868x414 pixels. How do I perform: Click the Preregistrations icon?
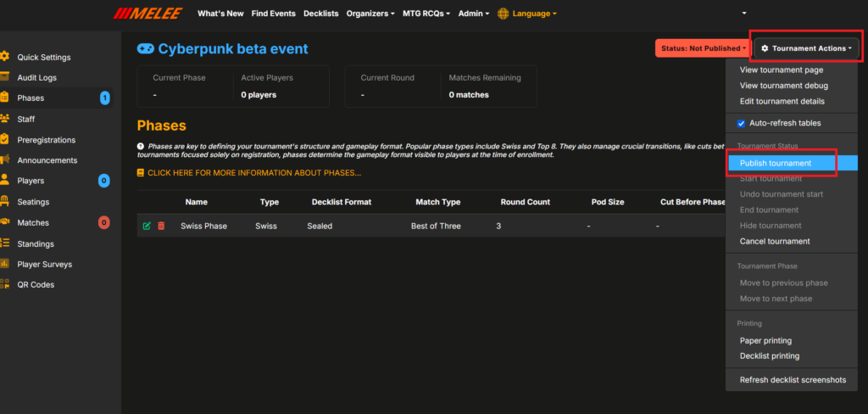tap(4, 139)
